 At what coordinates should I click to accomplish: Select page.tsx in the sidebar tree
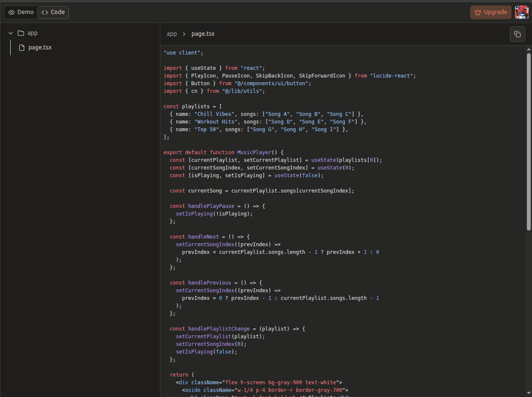tap(40, 47)
